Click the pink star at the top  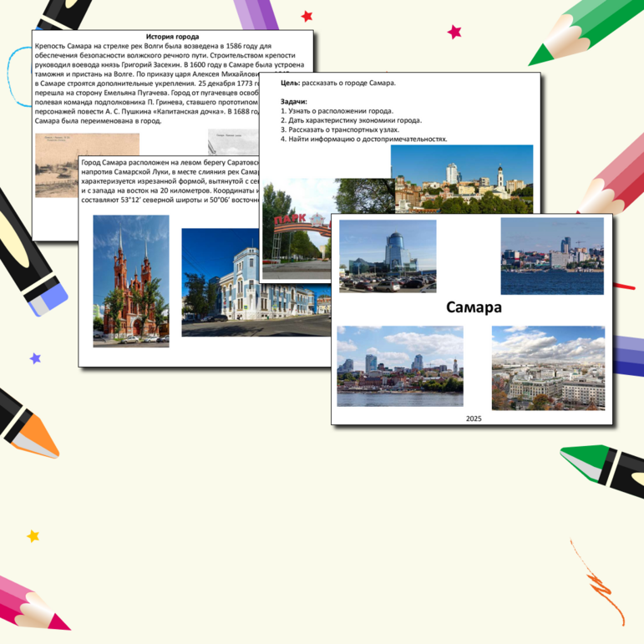point(454,32)
